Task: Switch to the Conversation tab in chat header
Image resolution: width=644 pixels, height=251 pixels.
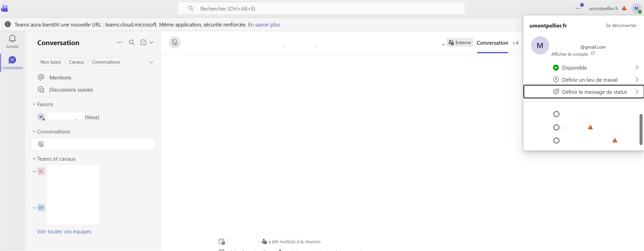Action: tap(492, 43)
